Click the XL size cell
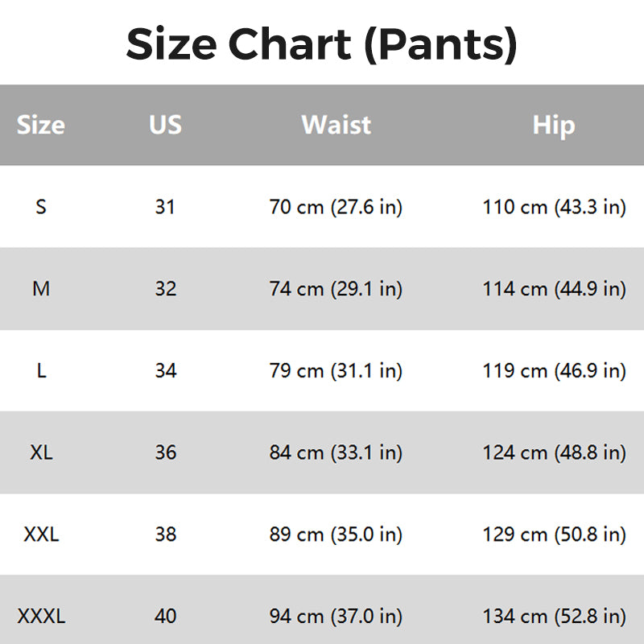Image resolution: width=644 pixels, height=644 pixels. [x=41, y=452]
